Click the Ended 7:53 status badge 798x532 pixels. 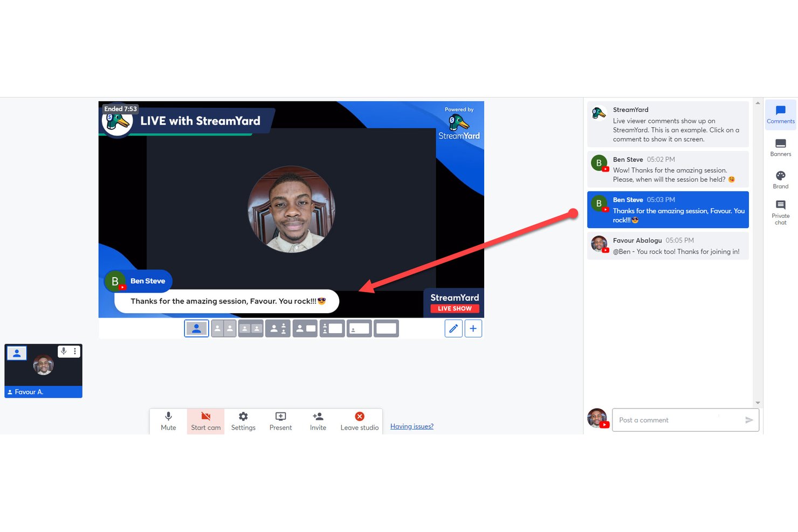(x=121, y=109)
